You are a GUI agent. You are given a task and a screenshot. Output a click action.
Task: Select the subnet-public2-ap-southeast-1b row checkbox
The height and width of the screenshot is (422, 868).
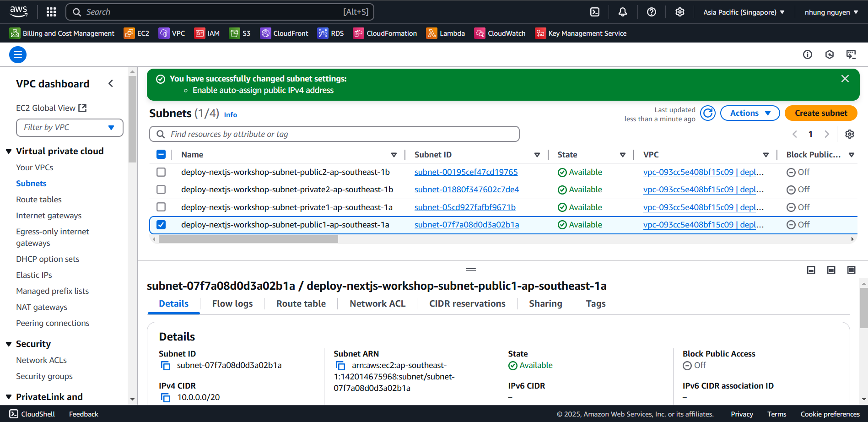[x=161, y=172]
